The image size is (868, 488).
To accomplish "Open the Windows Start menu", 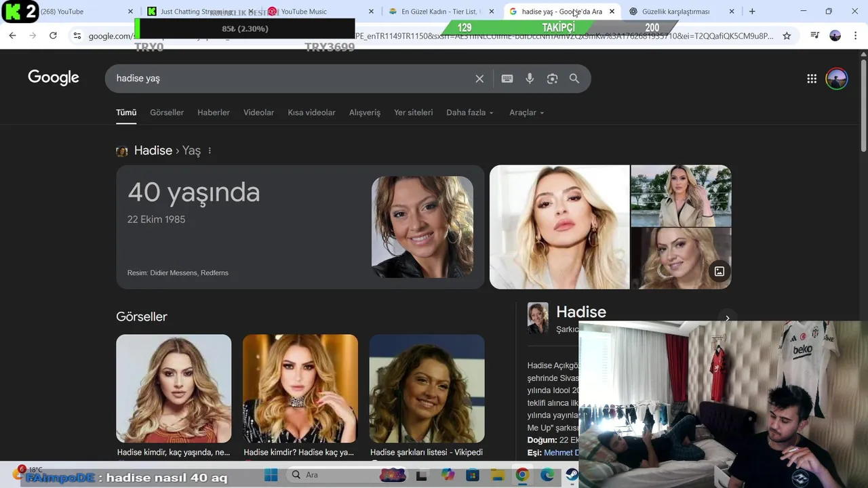I will click(x=271, y=475).
